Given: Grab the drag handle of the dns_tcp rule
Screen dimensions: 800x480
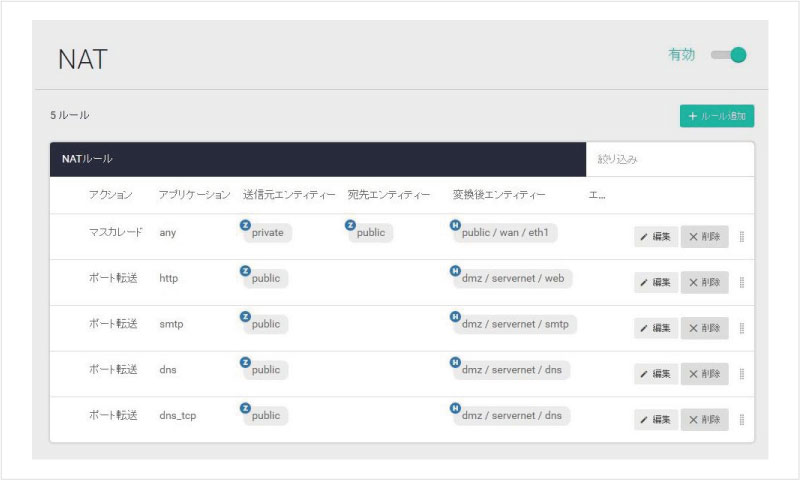Looking at the screenshot, I should tap(741, 420).
